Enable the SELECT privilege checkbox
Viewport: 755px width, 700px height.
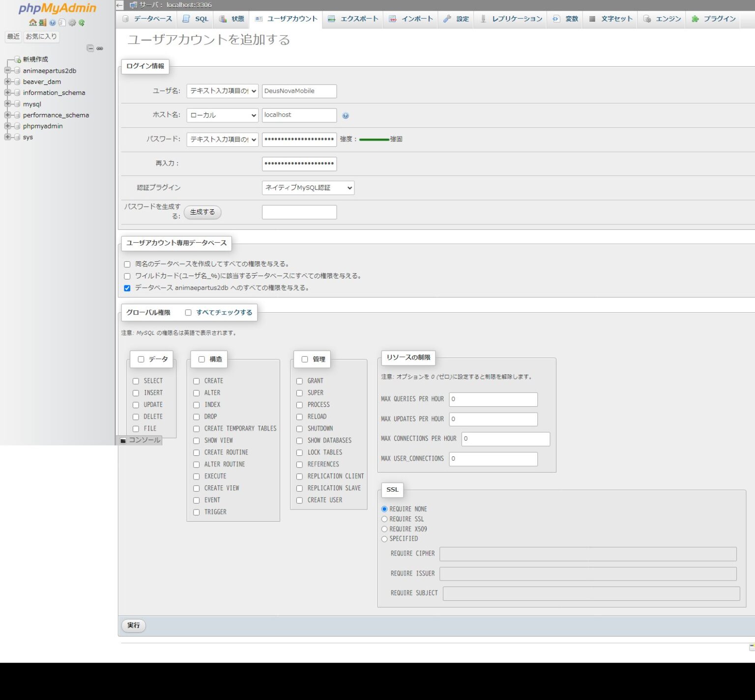[x=136, y=381]
